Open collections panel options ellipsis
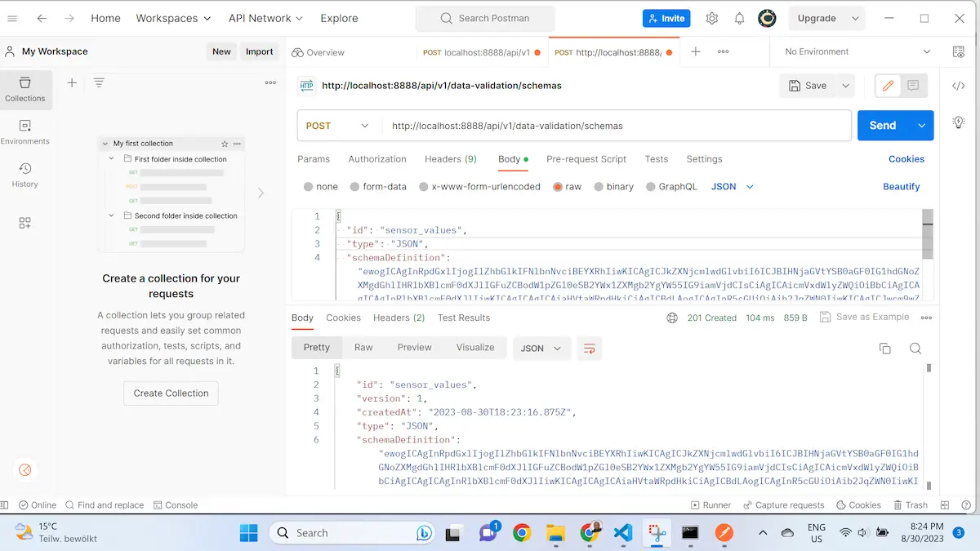Viewport: 980px width, 551px height. click(270, 82)
